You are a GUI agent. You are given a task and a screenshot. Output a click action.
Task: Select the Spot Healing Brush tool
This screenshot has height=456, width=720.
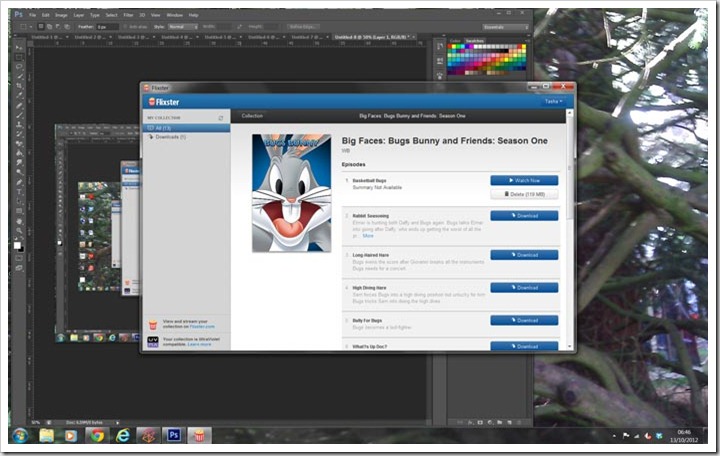[x=18, y=105]
